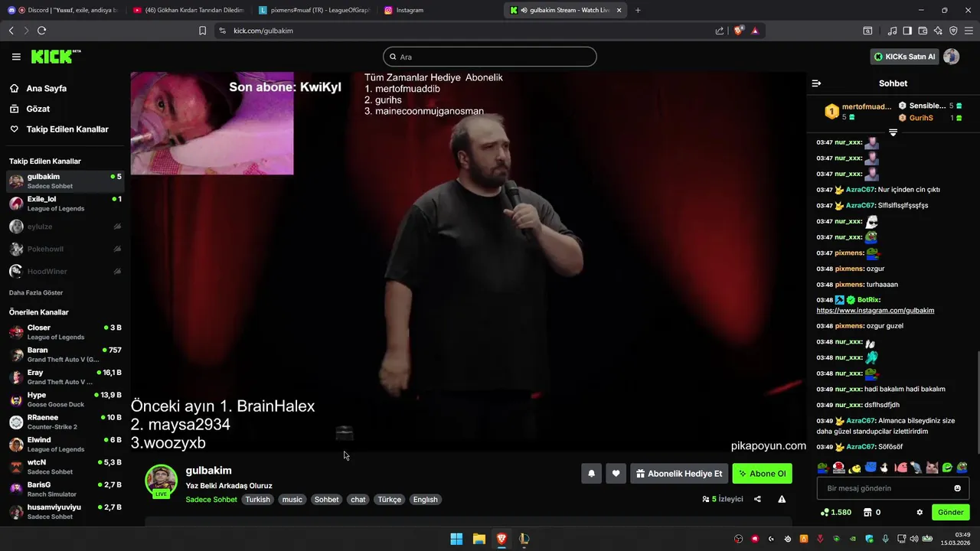Open the channel points shop icon

click(x=867, y=512)
